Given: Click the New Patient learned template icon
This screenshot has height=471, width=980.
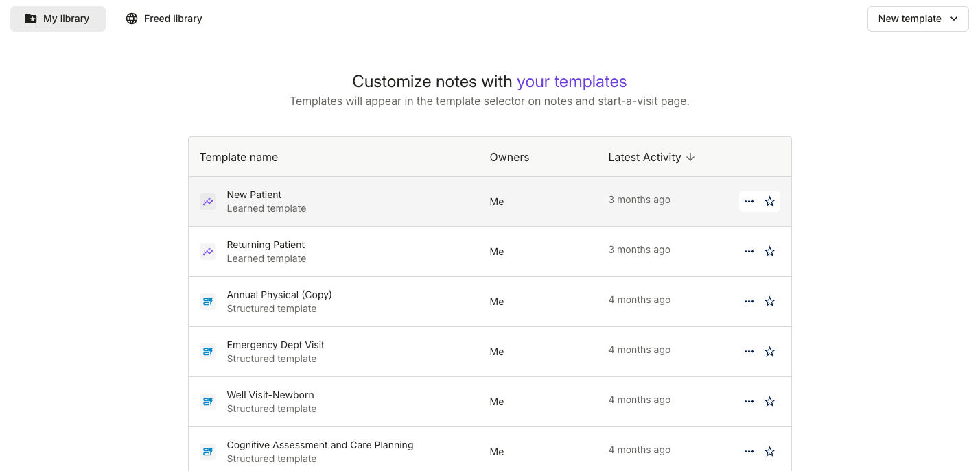Looking at the screenshot, I should 207,202.
